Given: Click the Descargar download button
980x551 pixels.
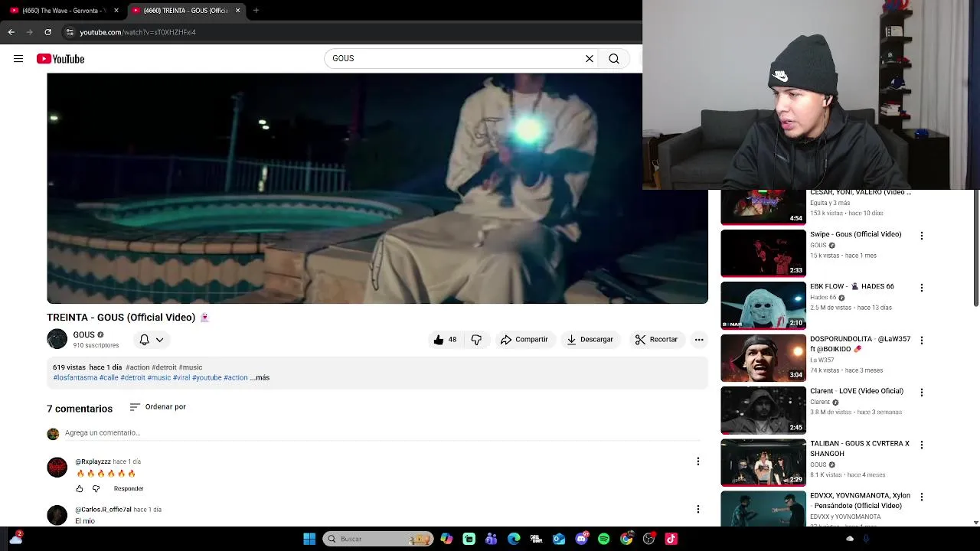Looking at the screenshot, I should (x=590, y=340).
